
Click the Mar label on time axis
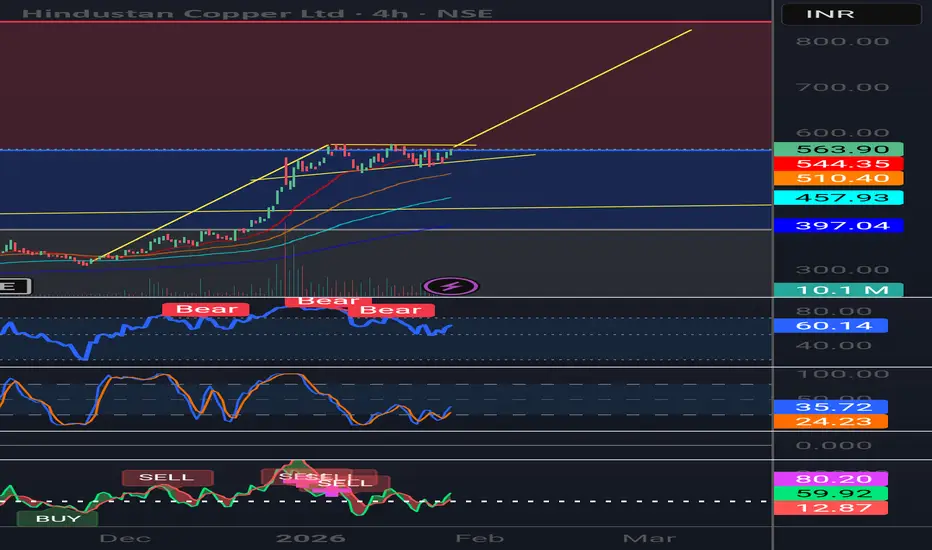pos(649,539)
